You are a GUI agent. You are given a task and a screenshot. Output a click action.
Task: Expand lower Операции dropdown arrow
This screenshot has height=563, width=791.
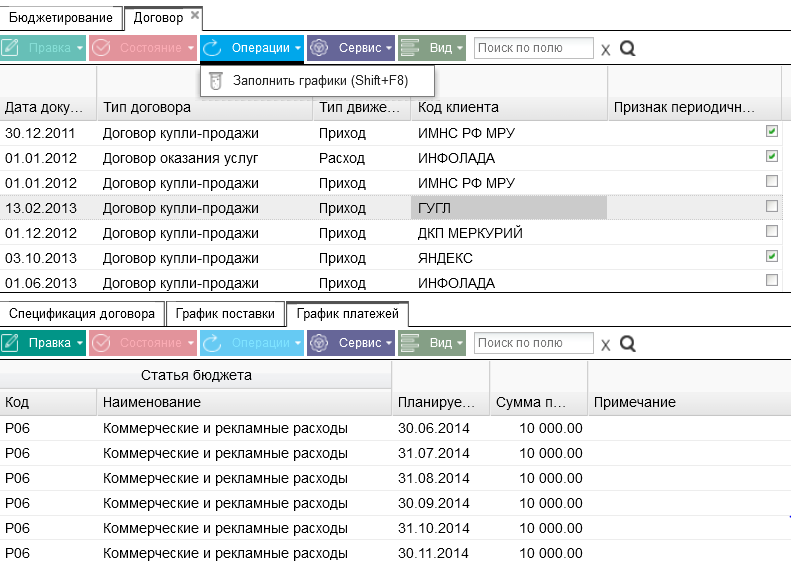[x=298, y=343]
